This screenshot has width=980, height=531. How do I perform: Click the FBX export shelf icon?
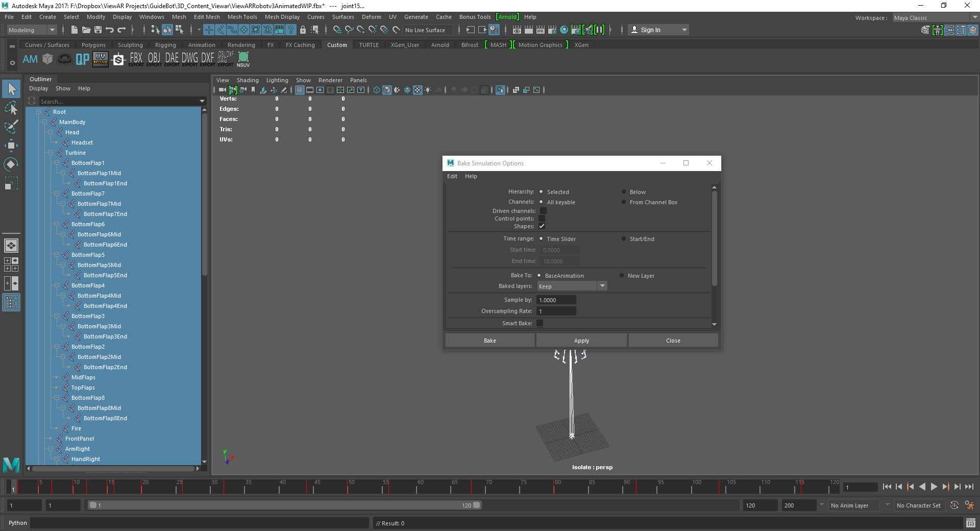click(x=136, y=59)
